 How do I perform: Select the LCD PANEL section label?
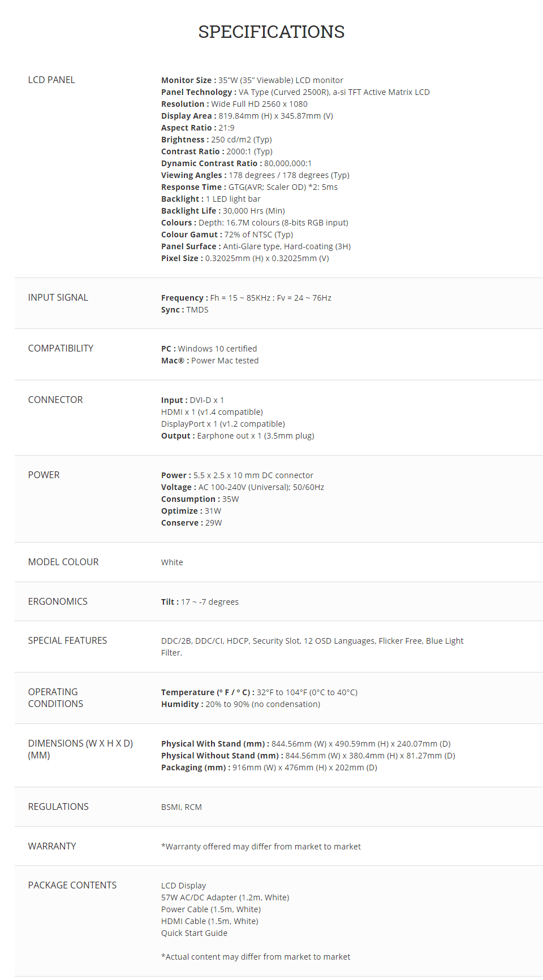point(51,80)
